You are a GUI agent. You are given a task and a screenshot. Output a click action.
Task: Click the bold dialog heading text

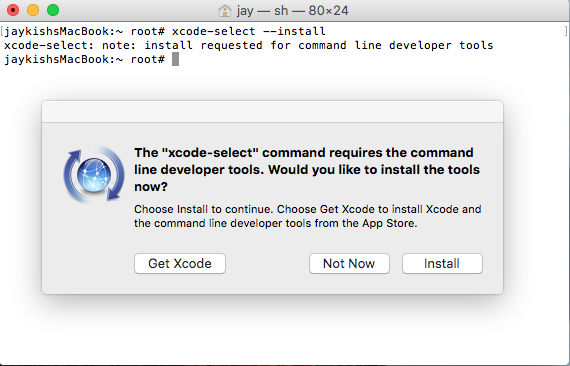click(307, 169)
